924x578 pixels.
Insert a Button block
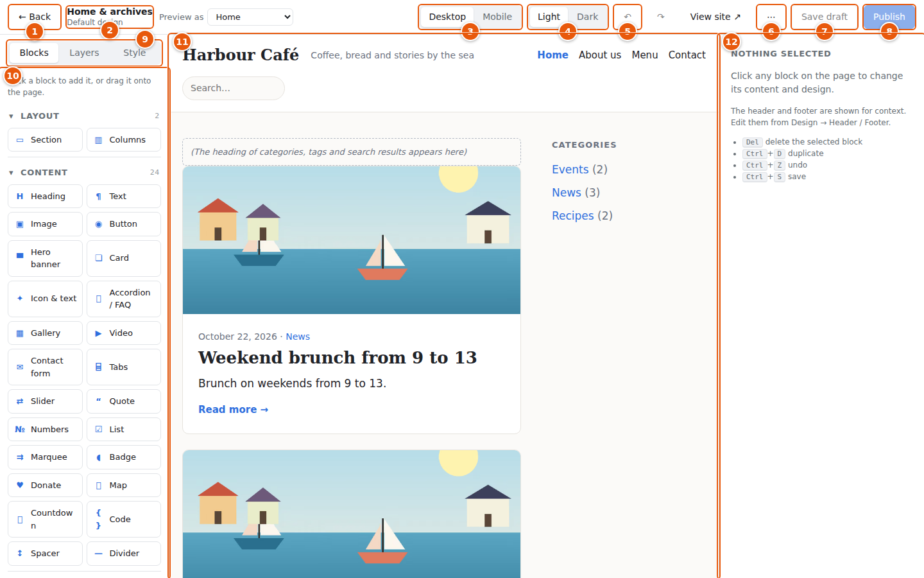point(124,224)
